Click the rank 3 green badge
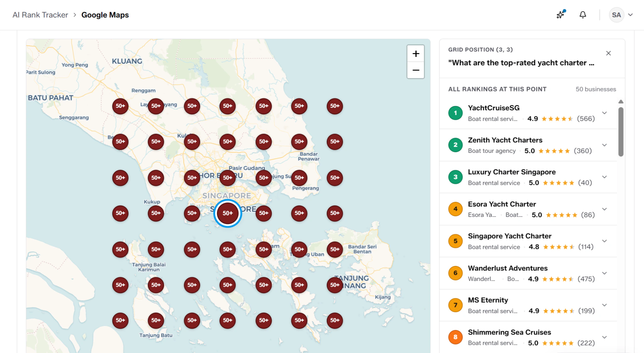Screen dimensions: 644x353 (455, 177)
